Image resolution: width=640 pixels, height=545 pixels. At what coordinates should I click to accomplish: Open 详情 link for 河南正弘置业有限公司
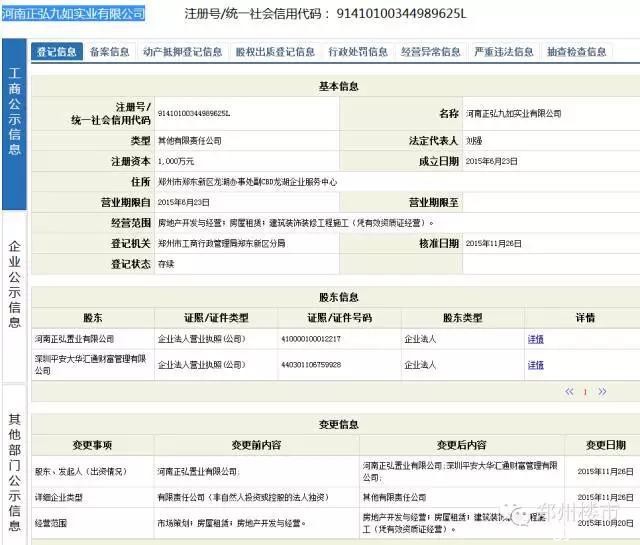coord(536,339)
